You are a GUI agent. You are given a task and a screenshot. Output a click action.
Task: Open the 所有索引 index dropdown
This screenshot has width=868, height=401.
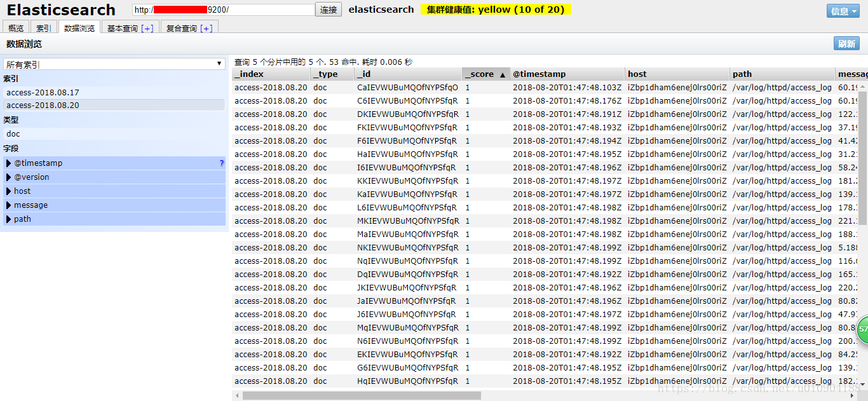[114, 64]
